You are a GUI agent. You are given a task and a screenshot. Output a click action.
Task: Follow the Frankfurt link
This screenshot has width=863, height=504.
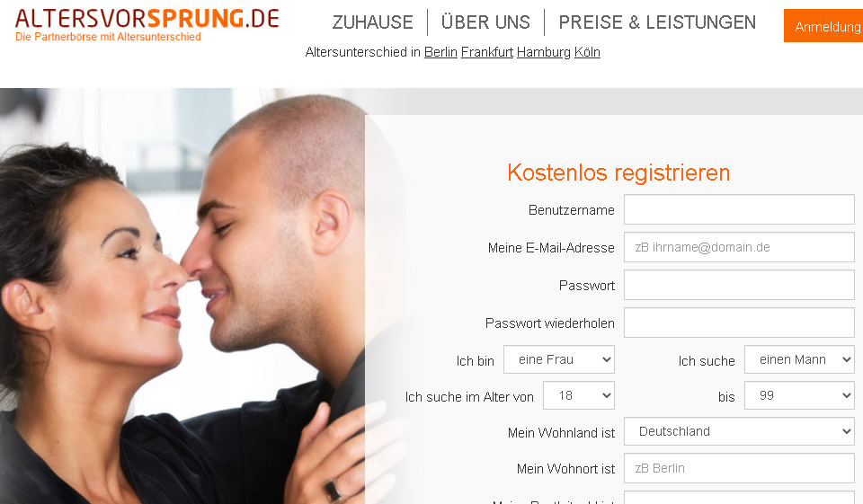click(486, 52)
